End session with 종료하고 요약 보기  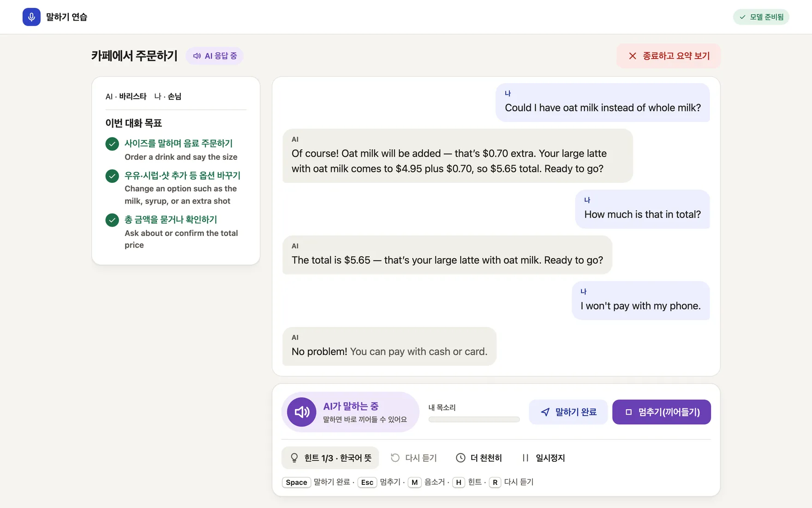669,56
